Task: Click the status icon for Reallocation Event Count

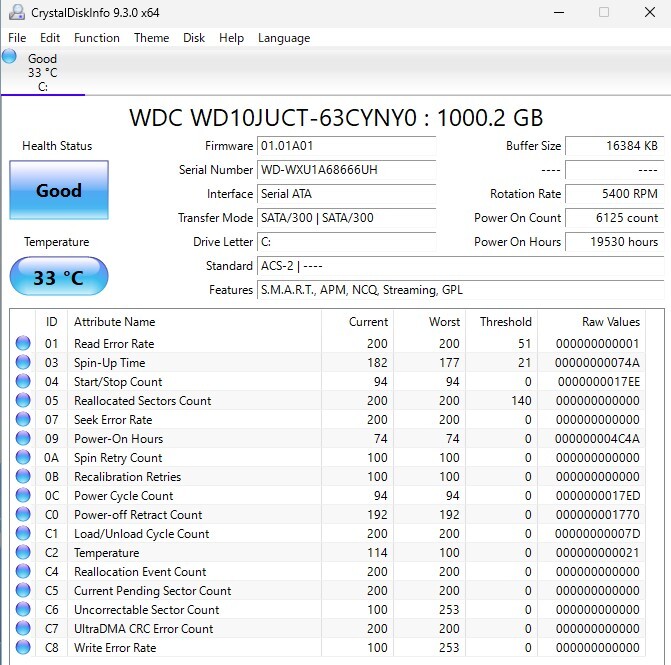Action: click(x=23, y=571)
